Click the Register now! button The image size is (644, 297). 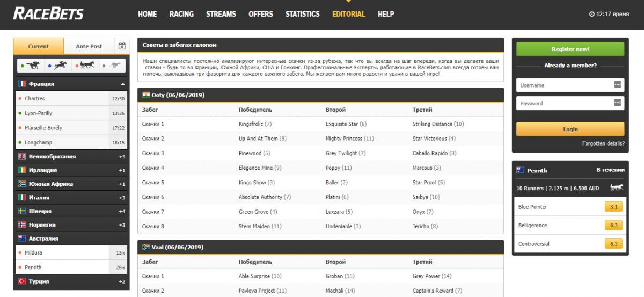coord(570,49)
